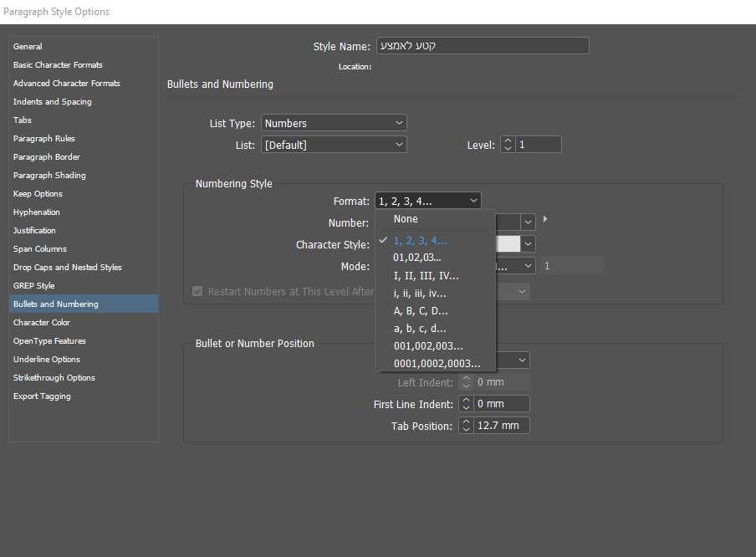This screenshot has width=756, height=557.
Task: Click the First Line Indent stepper
Action: 466,404
